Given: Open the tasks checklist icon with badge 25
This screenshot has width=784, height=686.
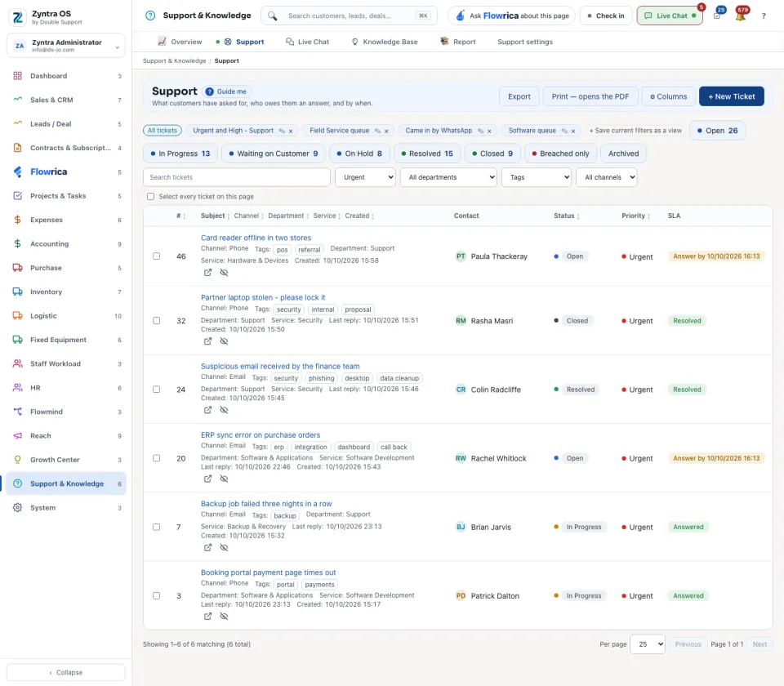Looking at the screenshot, I should click(x=717, y=16).
